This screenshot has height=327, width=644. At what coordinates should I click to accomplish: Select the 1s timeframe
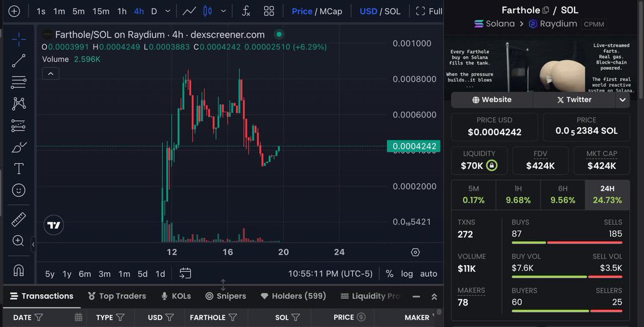tap(41, 11)
